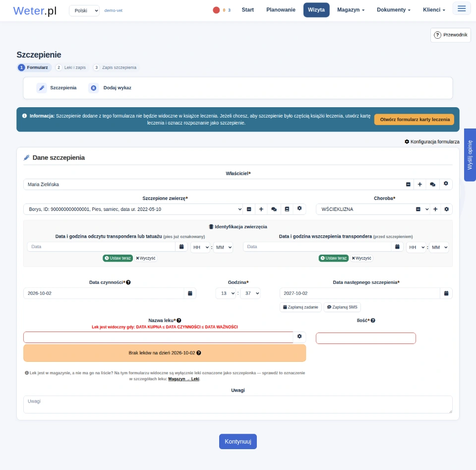Viewport: 476px width, 470px height.
Task: Expand the Klienci menu in the navbar
Action: [x=434, y=10]
